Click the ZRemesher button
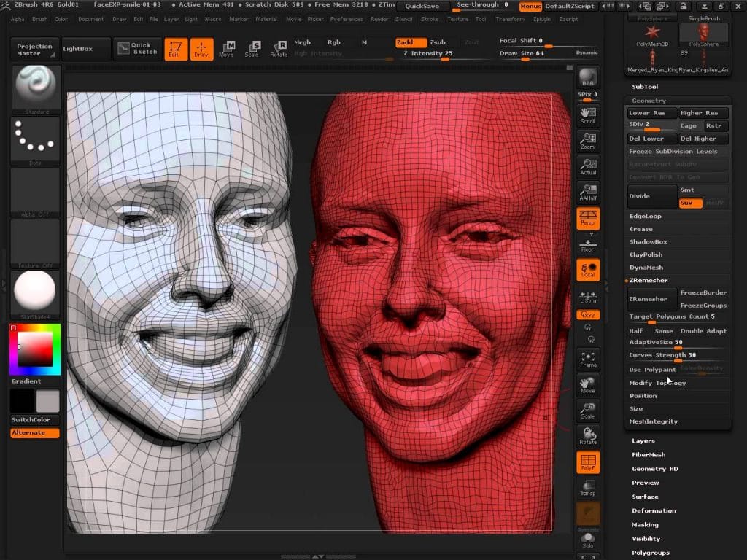This screenshot has height=560, width=747. point(650,298)
